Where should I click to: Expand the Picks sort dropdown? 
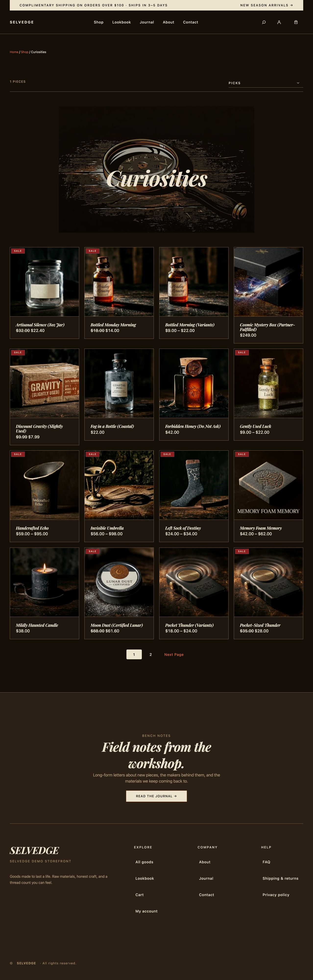click(265, 83)
